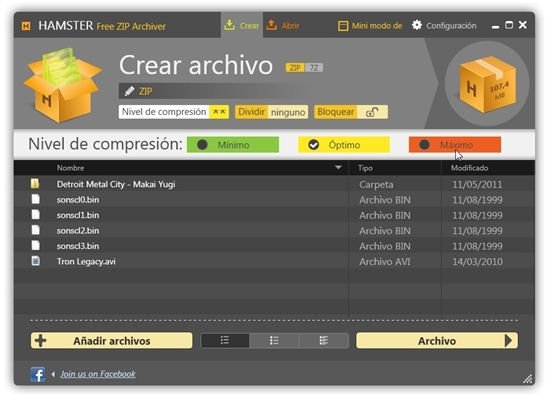Select file Tron Legacy.avi
Image resolution: width=548 pixels, height=394 pixels.
pyautogui.click(x=274, y=261)
